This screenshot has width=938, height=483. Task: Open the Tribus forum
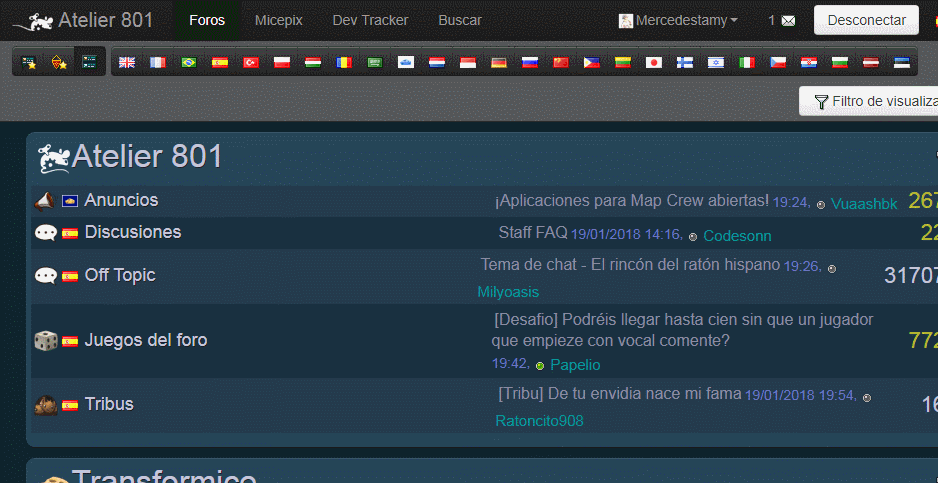pyautogui.click(x=109, y=404)
